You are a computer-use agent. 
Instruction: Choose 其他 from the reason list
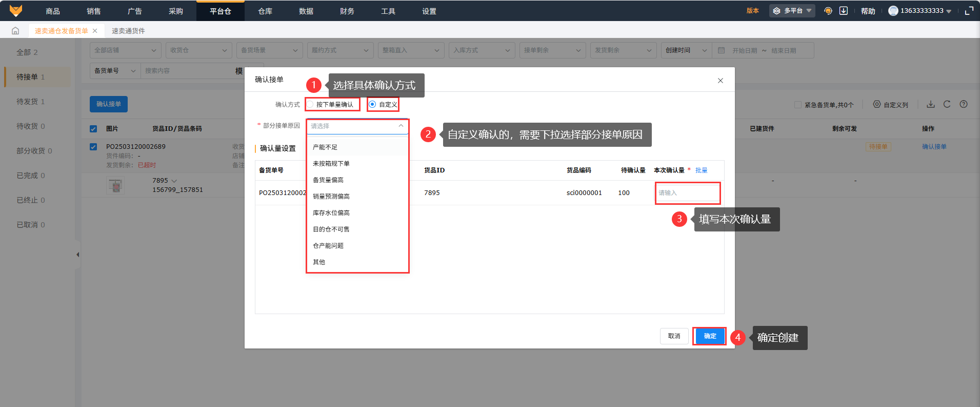click(x=319, y=262)
